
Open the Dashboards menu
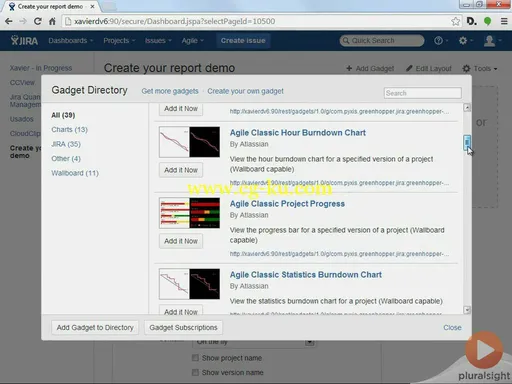coord(70,41)
